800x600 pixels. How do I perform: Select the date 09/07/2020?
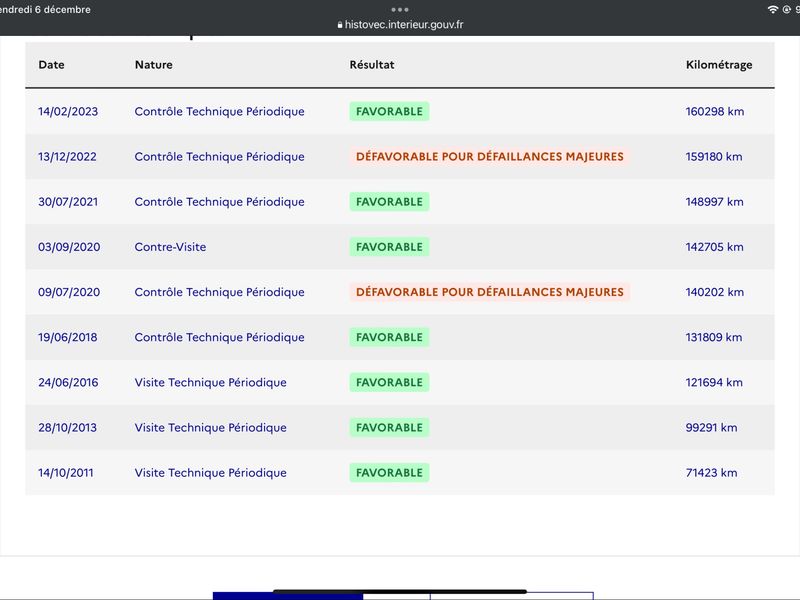tap(69, 292)
